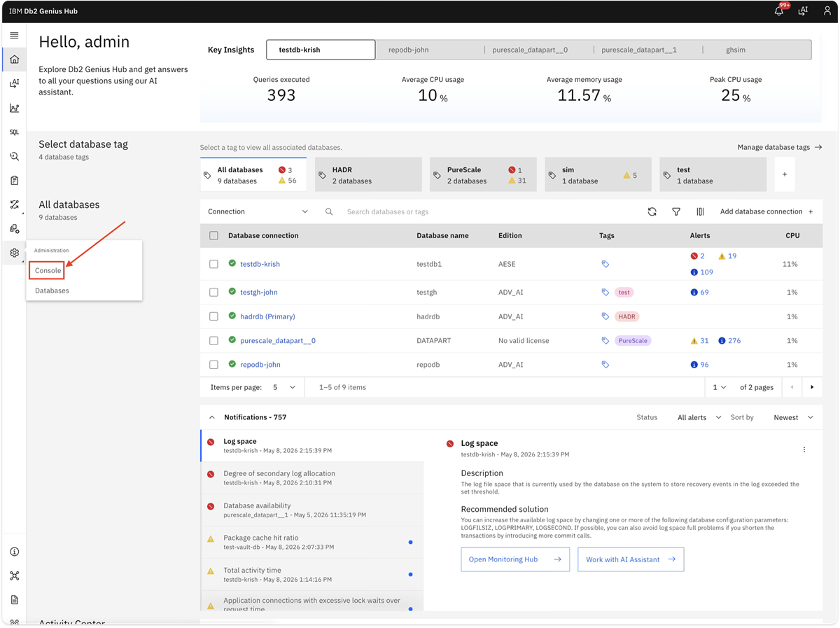Open the Sort by Newest dropdown
This screenshot has height=628, width=840.
[x=793, y=417]
